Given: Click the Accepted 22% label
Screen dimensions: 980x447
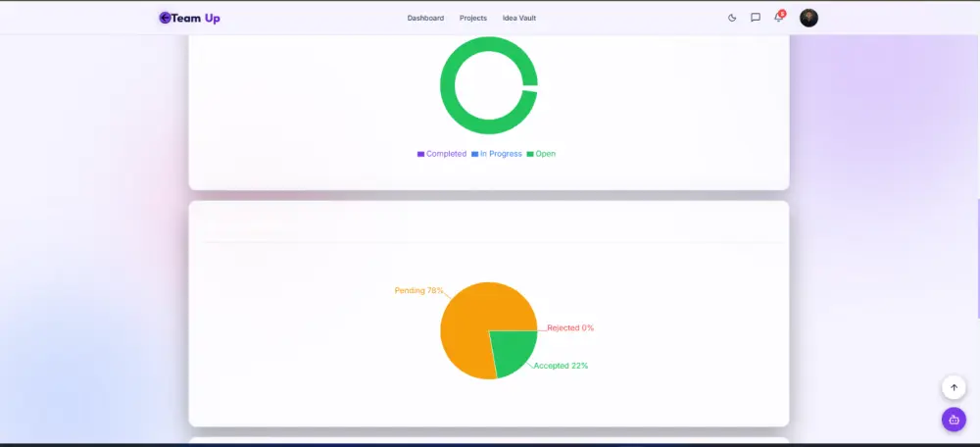Looking at the screenshot, I should pos(561,366).
